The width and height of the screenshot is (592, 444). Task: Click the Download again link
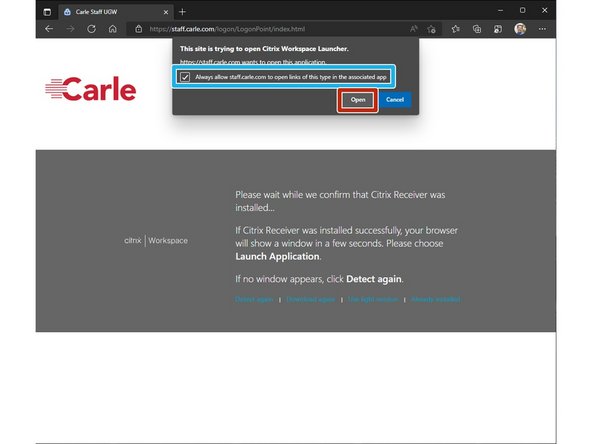311,299
